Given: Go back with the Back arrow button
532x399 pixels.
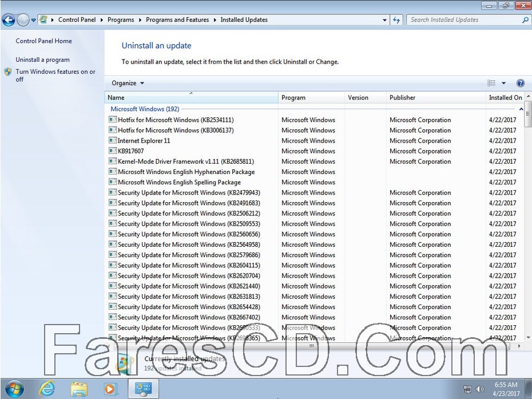Looking at the screenshot, I should click(9, 20).
